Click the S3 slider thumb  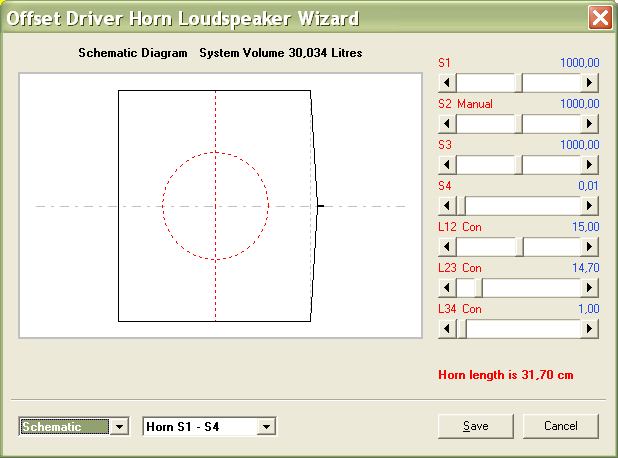click(x=519, y=165)
